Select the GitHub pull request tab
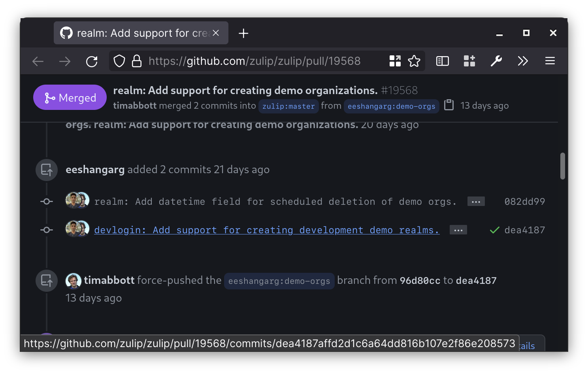The width and height of the screenshot is (588, 374). pos(141,33)
